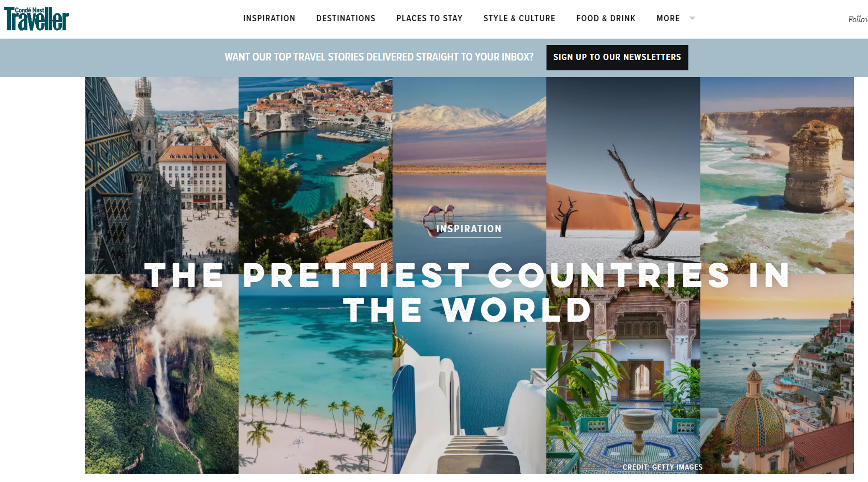Go to PLACES TO STAY section
868x482 pixels.
point(429,18)
